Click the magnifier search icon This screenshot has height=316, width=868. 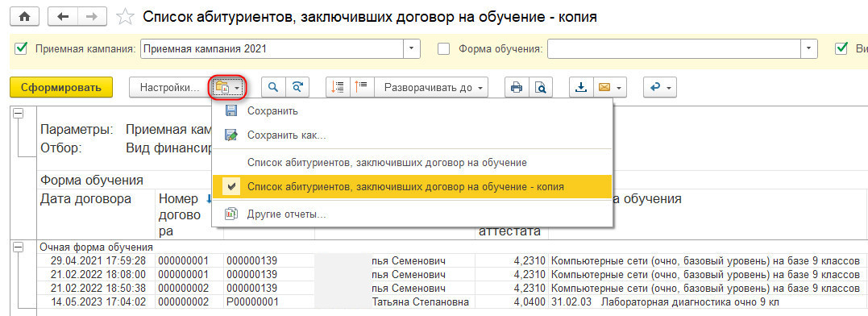tap(272, 87)
